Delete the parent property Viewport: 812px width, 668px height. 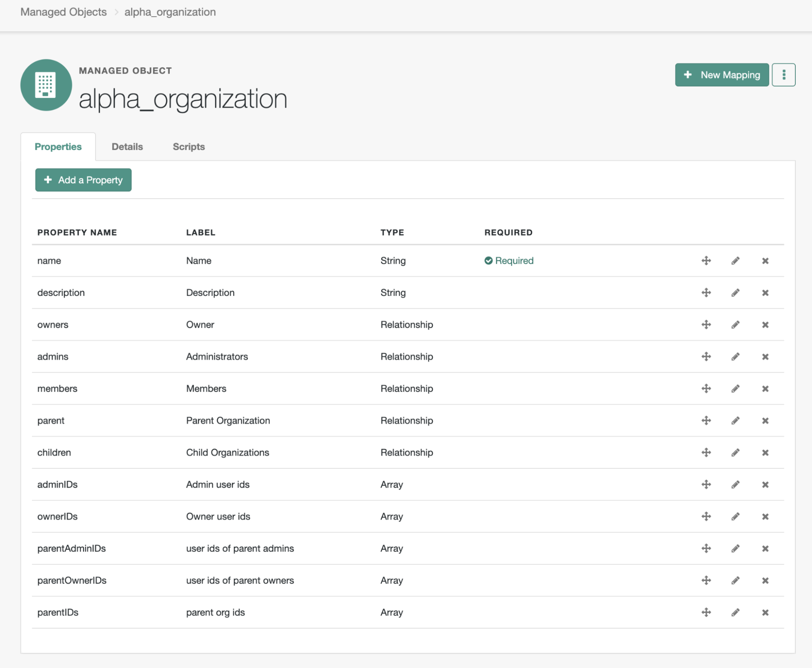click(x=765, y=421)
